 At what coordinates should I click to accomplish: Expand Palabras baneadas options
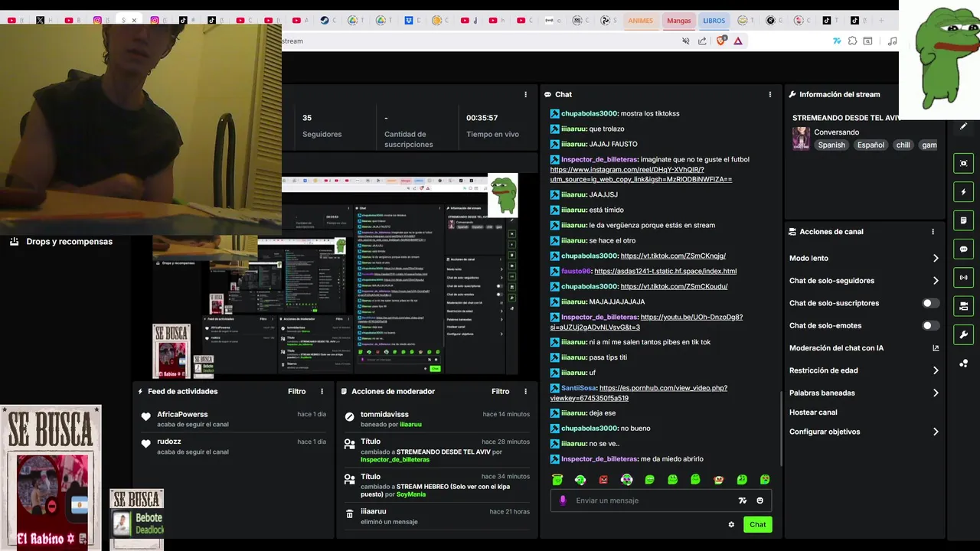[864, 393]
